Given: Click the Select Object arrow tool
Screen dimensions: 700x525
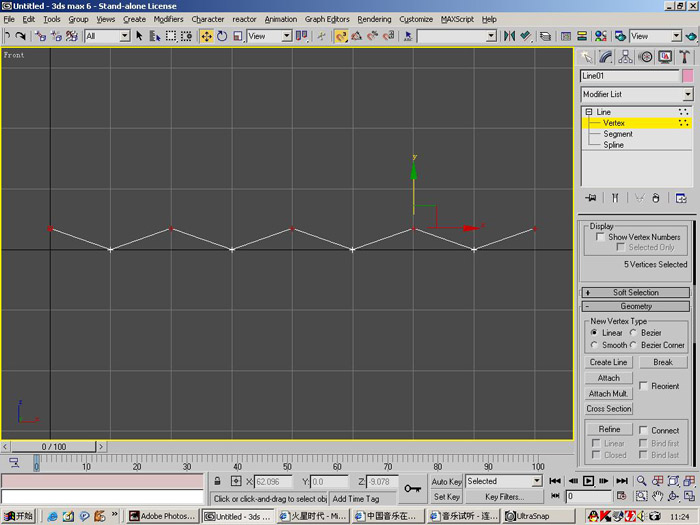Looking at the screenshot, I should tap(139, 36).
